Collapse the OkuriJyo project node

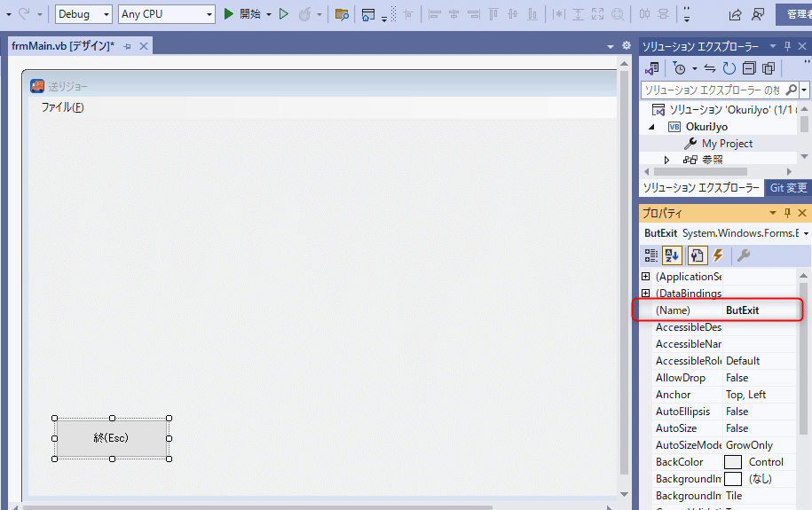coord(652,127)
